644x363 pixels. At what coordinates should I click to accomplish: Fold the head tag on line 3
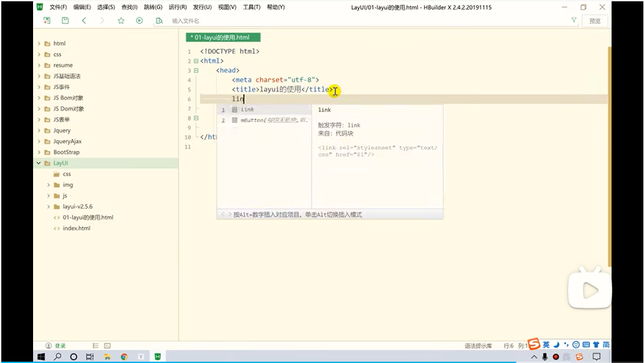point(196,70)
